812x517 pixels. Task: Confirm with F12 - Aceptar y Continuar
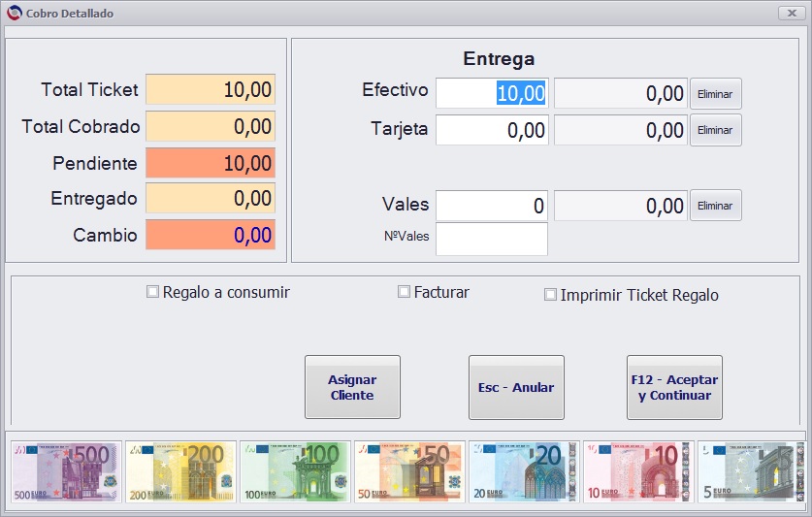point(674,387)
